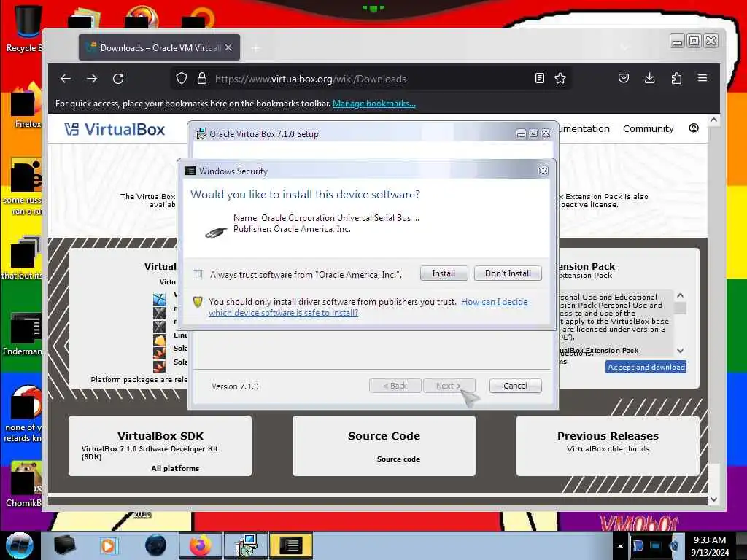The image size is (747, 560).
Task: Open Firefox downloads panel
Action: pyautogui.click(x=649, y=78)
